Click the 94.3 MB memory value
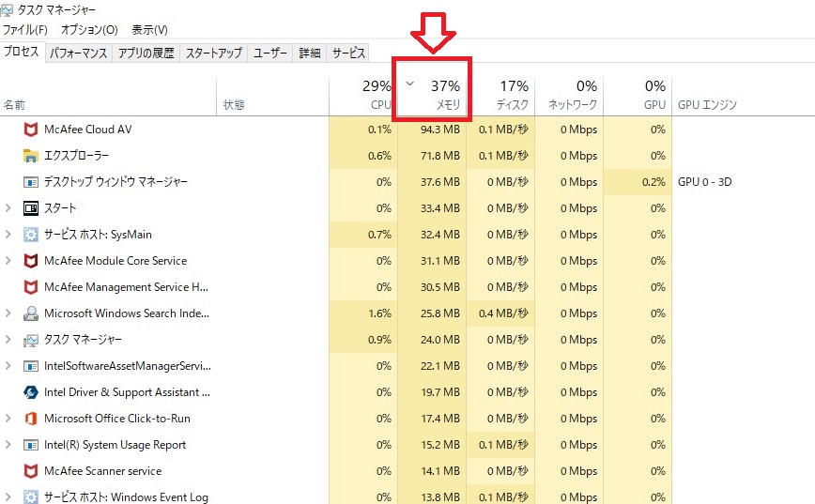This screenshot has height=504, width=815. click(x=440, y=130)
